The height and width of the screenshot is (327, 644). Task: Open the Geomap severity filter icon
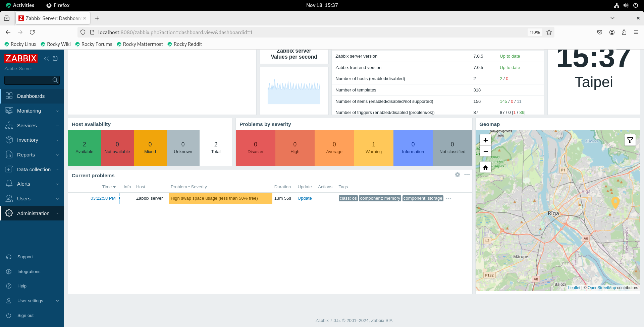point(630,140)
